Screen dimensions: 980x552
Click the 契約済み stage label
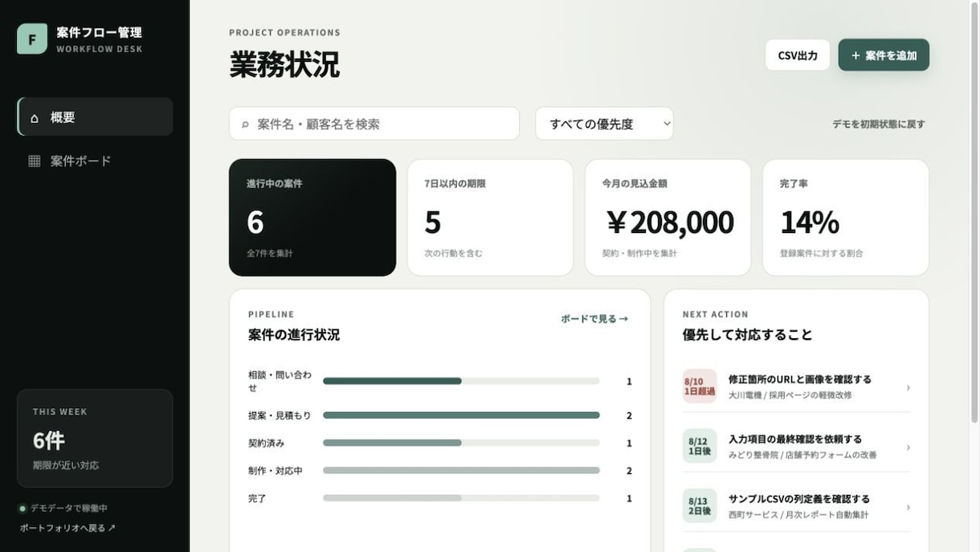point(267,443)
